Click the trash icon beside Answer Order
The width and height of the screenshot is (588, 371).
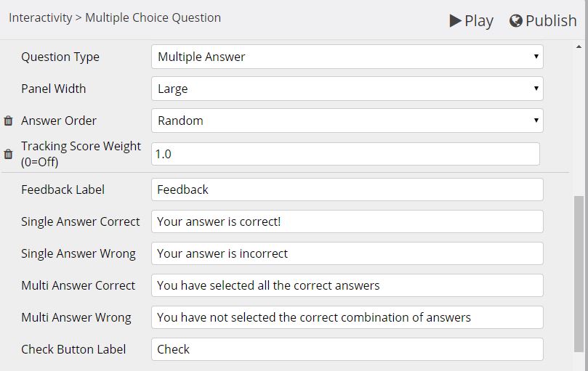point(8,121)
